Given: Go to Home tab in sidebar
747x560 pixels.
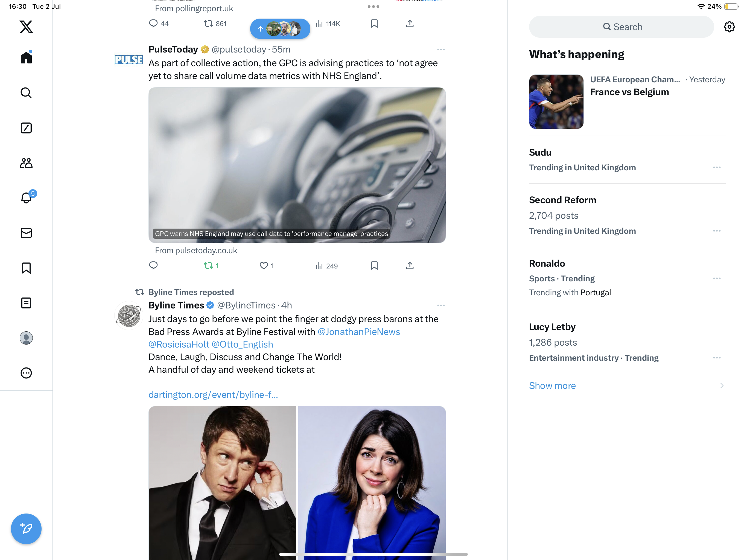Looking at the screenshot, I should pos(26,57).
